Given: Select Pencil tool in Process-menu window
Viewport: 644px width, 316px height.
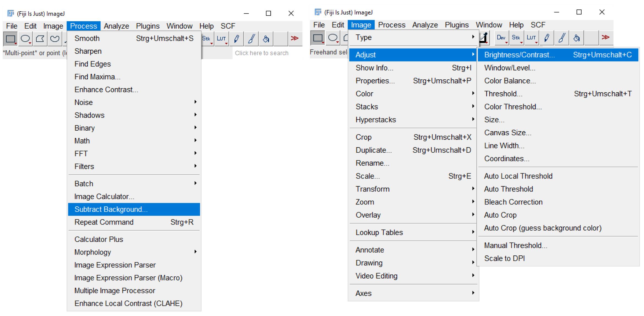Looking at the screenshot, I should point(236,39).
